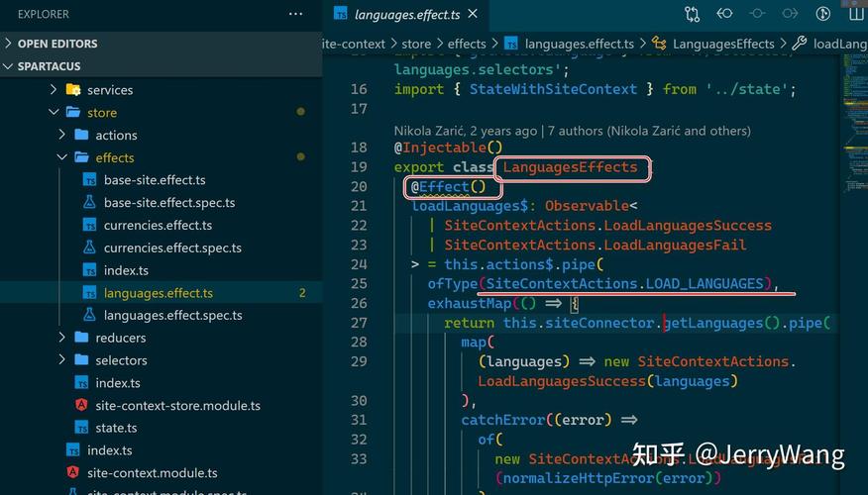Open site-context.module.ts file
The image size is (868, 495).
pyautogui.click(x=153, y=473)
